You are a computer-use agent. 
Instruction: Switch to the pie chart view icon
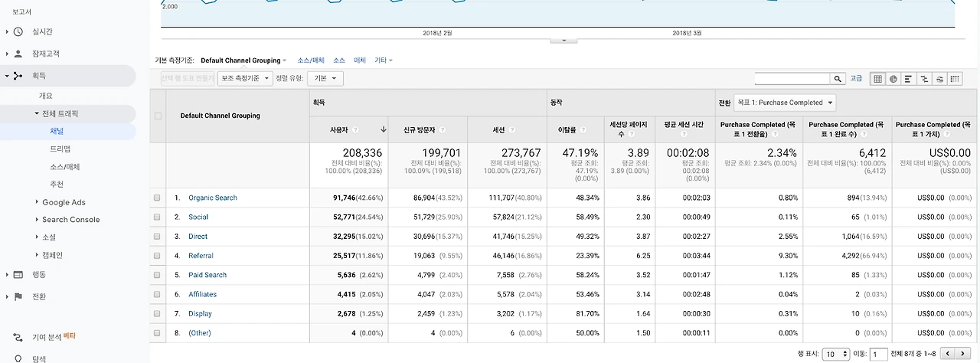[x=893, y=78]
